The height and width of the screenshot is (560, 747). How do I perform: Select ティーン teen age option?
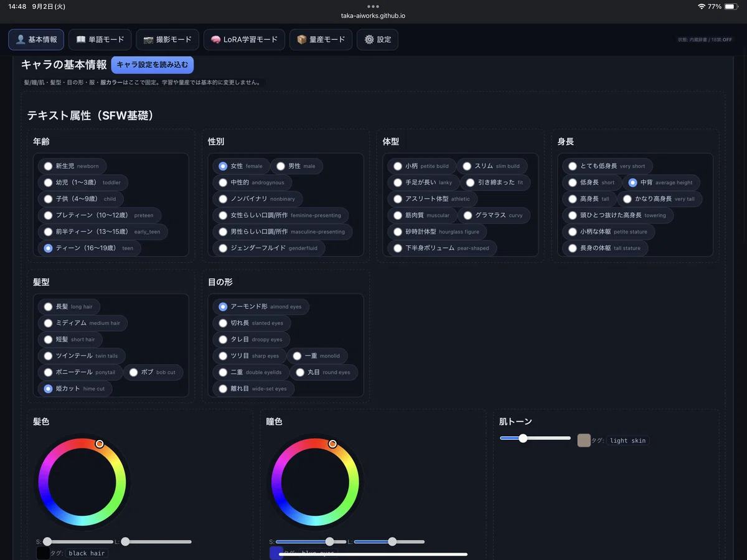(x=89, y=248)
